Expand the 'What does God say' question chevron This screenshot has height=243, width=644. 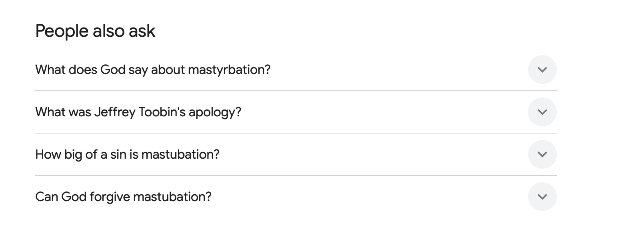[542, 70]
